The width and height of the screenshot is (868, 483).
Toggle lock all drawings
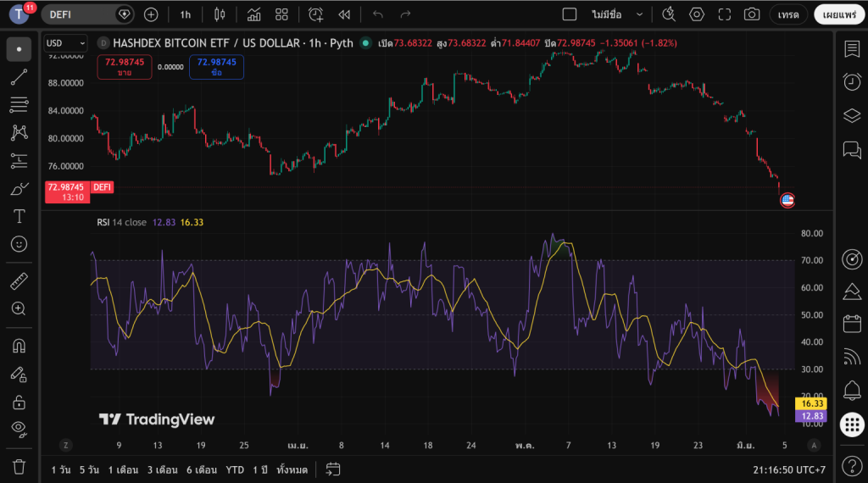pos(19,402)
